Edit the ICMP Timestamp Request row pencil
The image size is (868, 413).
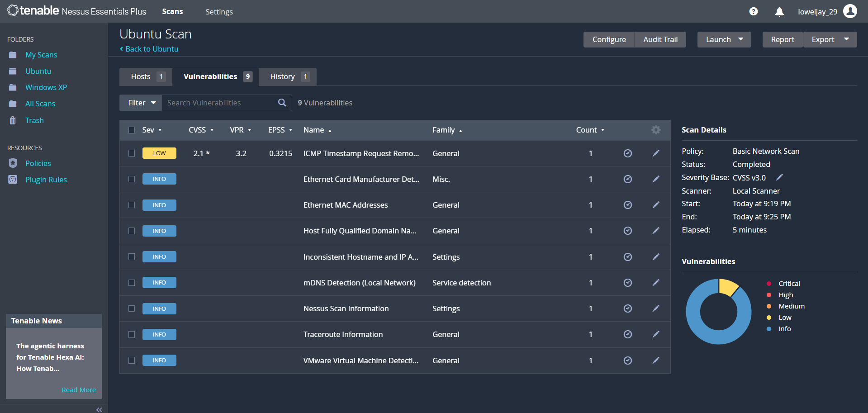[655, 153]
